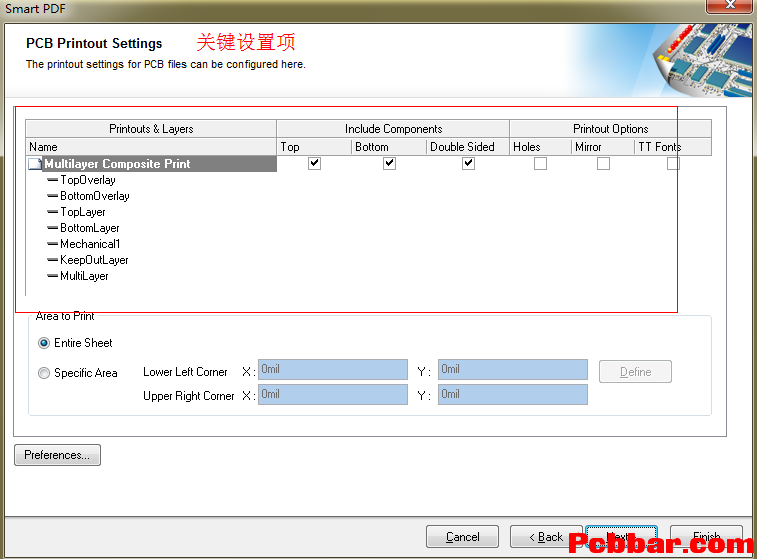Screen dimensions: 757x559
Task: Select the BottomOverlay layer
Action: pyautogui.click(x=95, y=196)
